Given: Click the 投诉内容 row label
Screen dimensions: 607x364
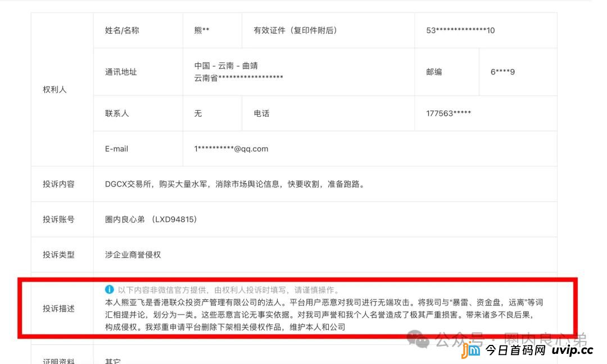Looking at the screenshot, I should 58,184.
